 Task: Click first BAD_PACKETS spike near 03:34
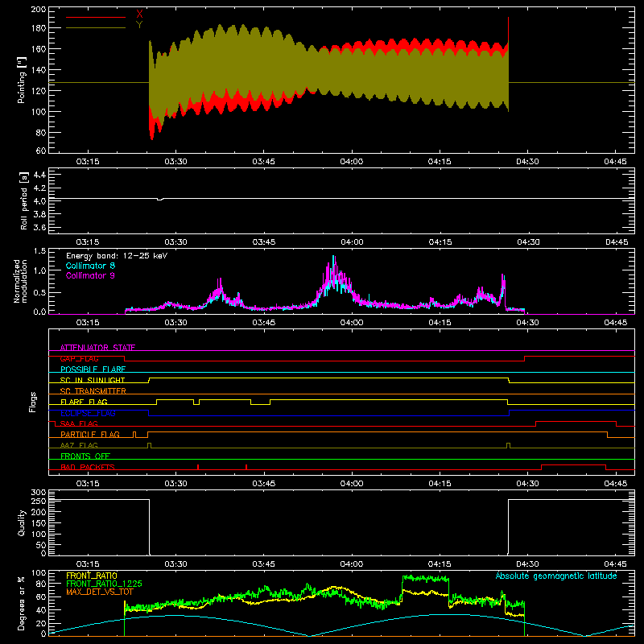198,467
